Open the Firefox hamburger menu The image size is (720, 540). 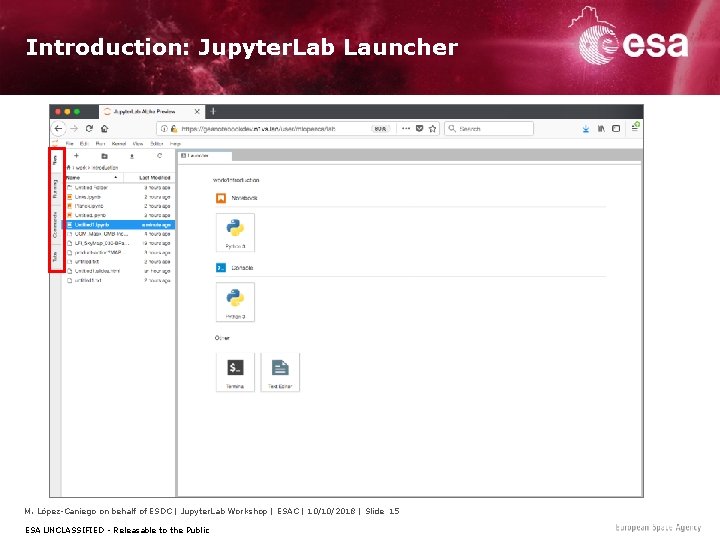click(x=635, y=127)
